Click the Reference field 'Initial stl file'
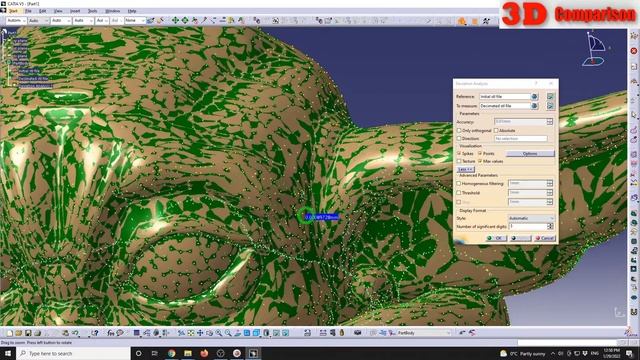The height and width of the screenshot is (360, 640). pos(505,96)
